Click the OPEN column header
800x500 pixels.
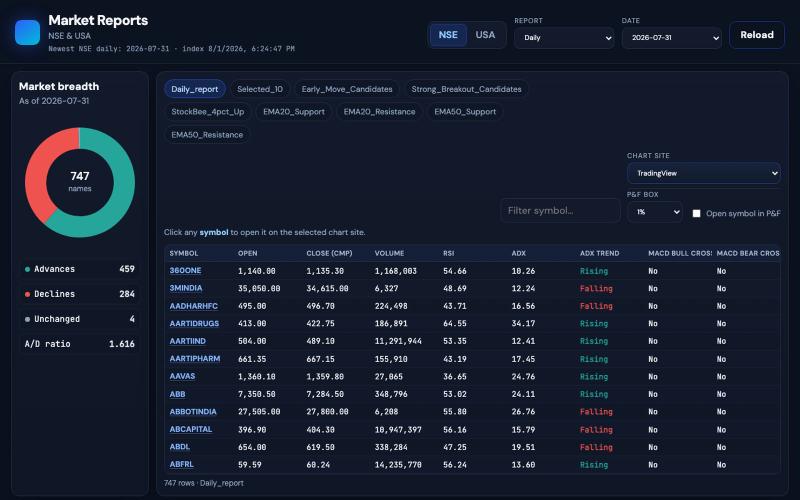click(x=247, y=253)
